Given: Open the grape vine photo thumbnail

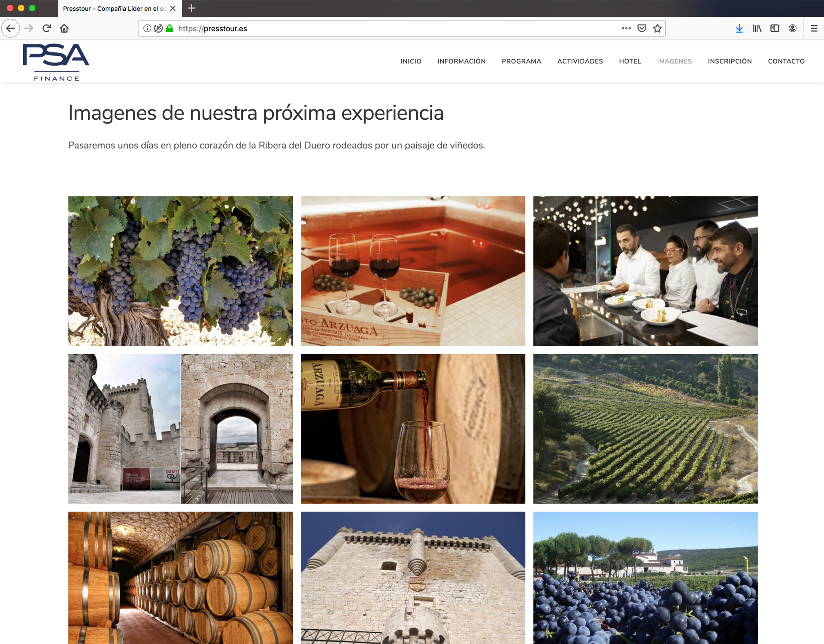Looking at the screenshot, I should pyautogui.click(x=180, y=271).
